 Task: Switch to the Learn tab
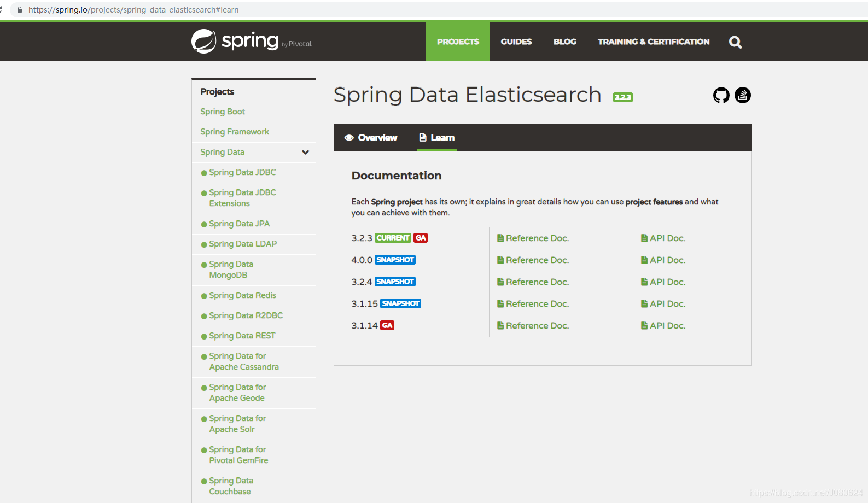point(437,138)
